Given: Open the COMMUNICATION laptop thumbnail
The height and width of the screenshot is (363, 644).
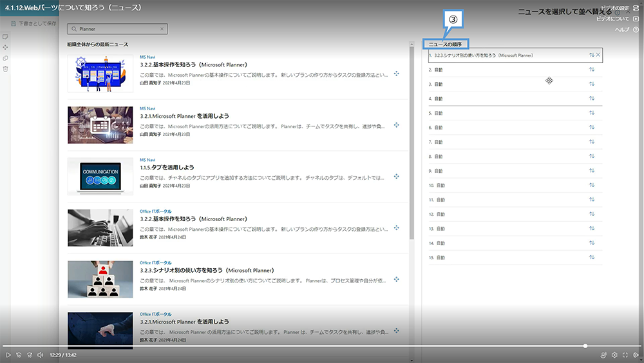Looking at the screenshot, I should coord(100,177).
